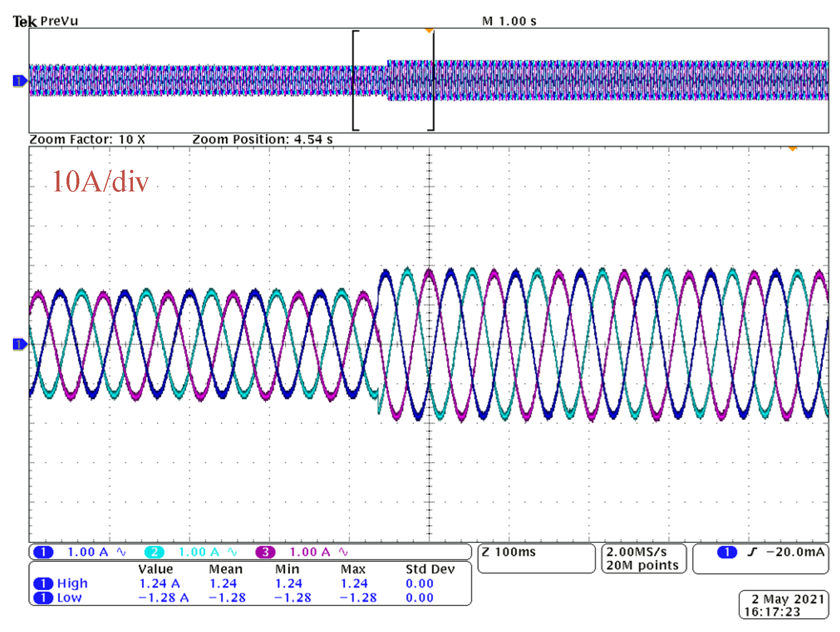Click the 'M 1.00 s' timebase readout

coord(509,21)
